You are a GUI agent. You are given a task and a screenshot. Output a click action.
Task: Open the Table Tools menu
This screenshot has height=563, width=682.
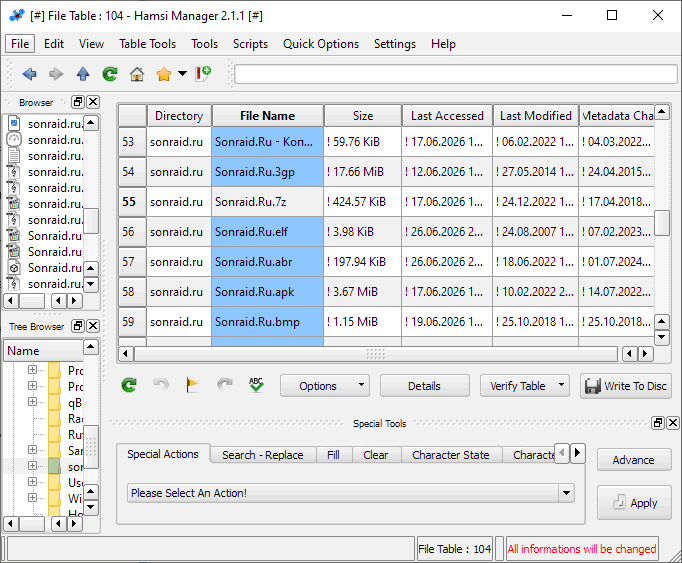148,44
